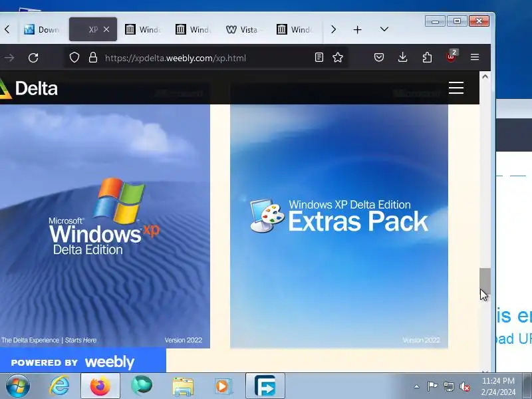
Task: Click the Show desktop button
Action: 527,386
